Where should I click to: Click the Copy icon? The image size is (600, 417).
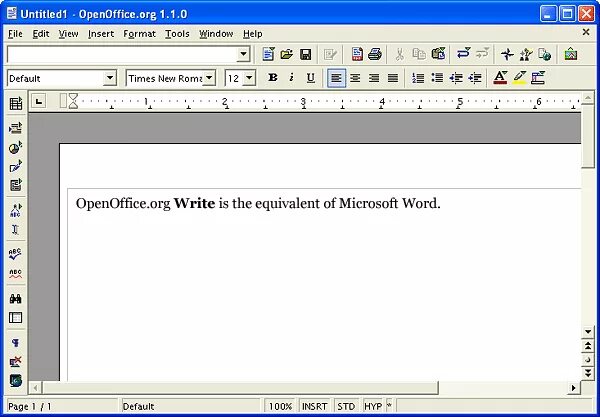[x=419, y=54]
